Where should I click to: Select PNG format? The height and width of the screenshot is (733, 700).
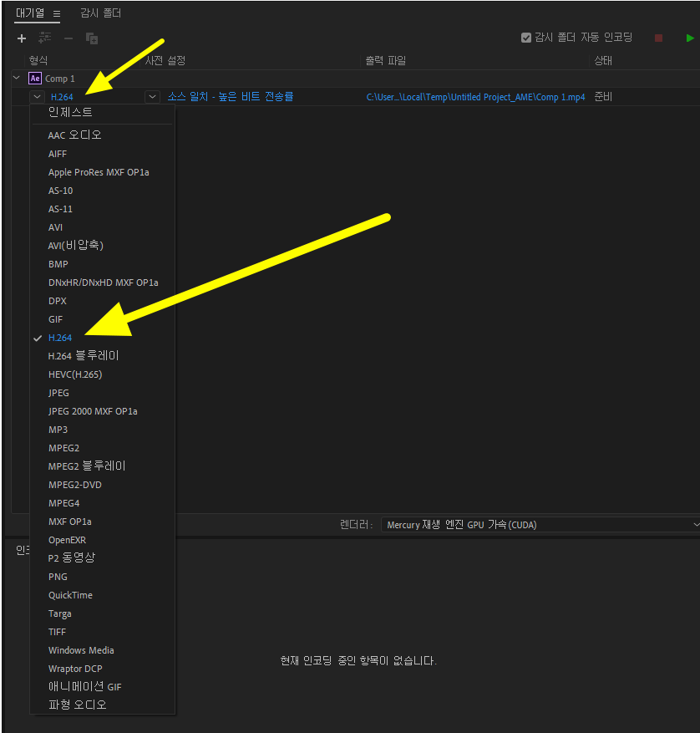103,577
